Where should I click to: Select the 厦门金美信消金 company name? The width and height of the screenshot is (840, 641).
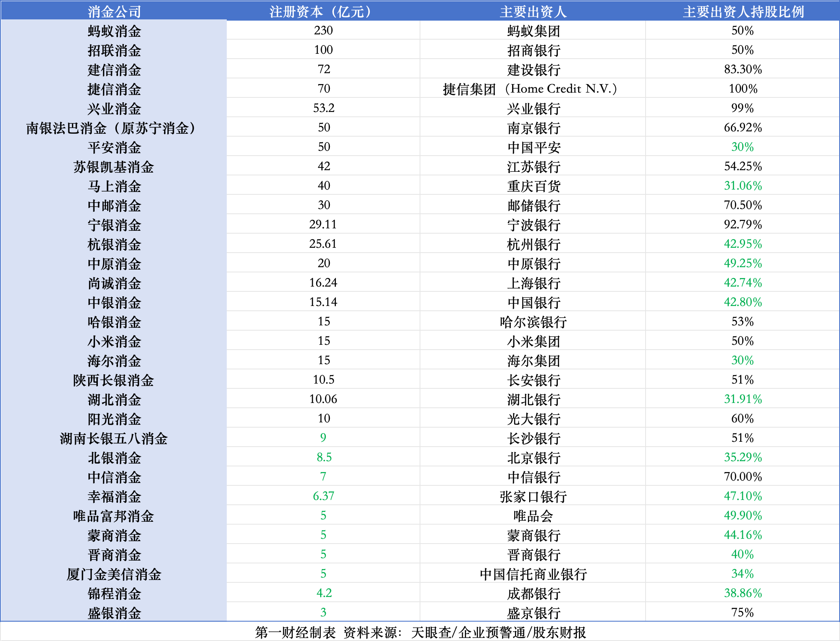113,574
